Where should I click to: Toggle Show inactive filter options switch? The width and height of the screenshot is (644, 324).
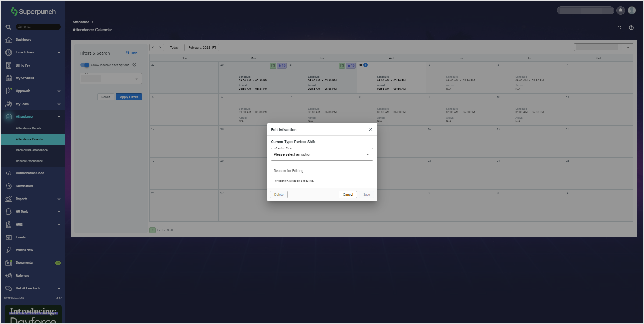point(85,65)
